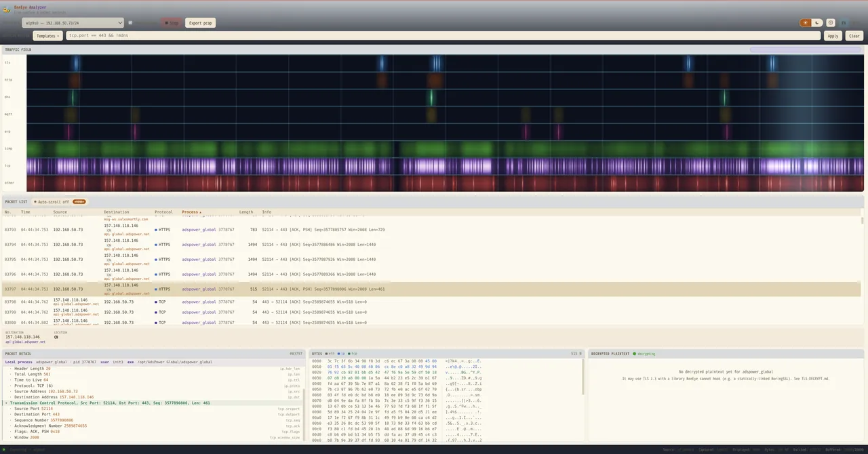
Task: Clear the display filter
Action: point(854,36)
